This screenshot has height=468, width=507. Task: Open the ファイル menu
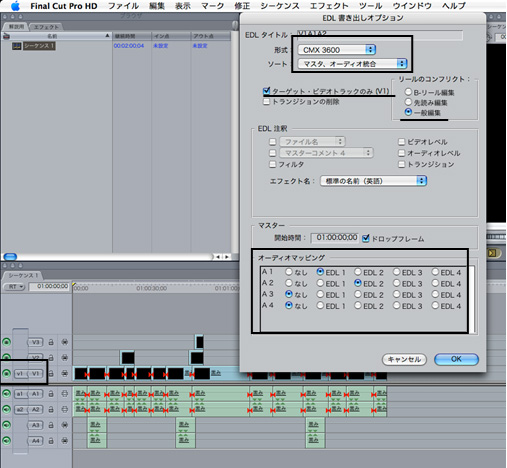point(124,6)
